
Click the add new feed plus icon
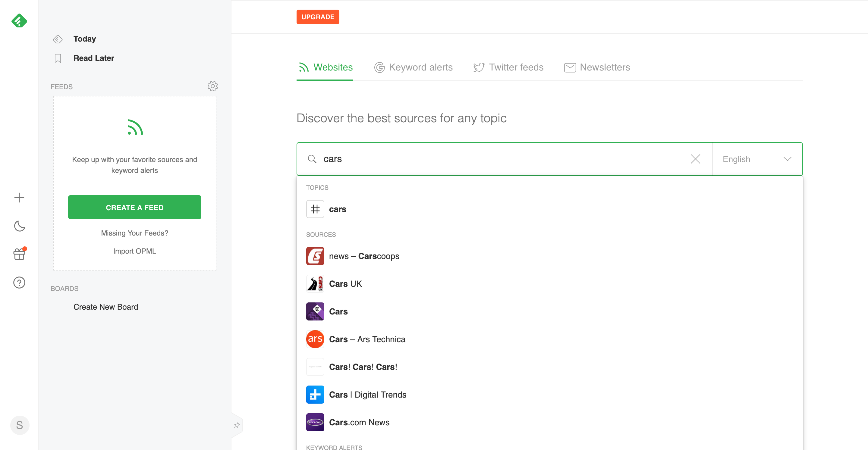click(x=19, y=198)
